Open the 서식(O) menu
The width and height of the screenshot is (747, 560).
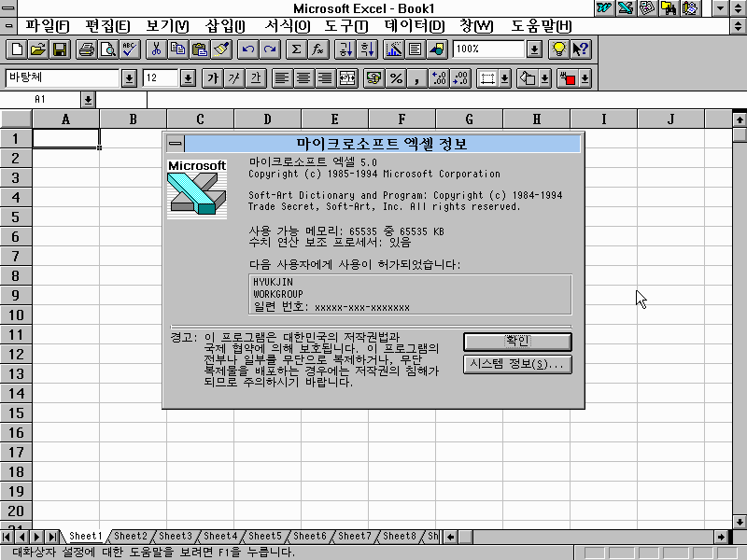287,26
